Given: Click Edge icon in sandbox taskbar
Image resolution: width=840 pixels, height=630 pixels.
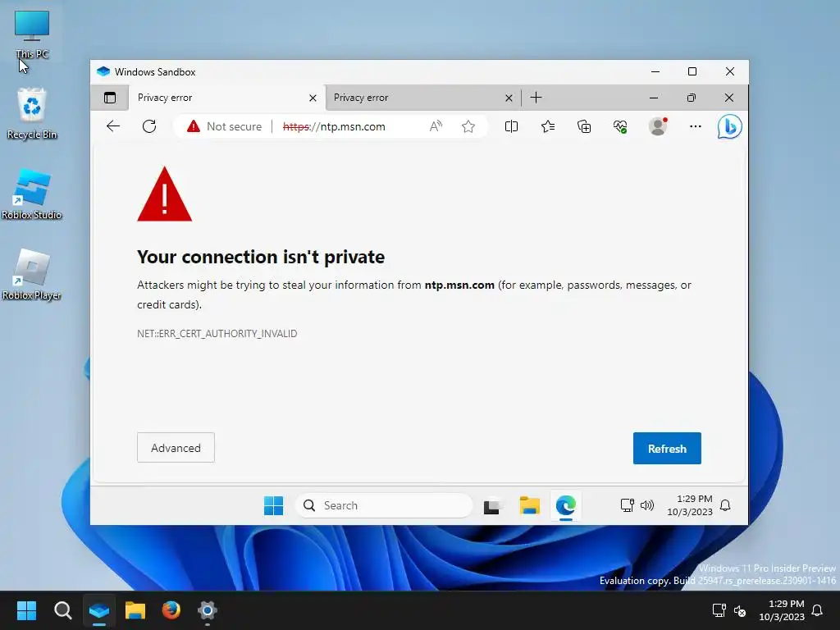Looking at the screenshot, I should click(566, 505).
